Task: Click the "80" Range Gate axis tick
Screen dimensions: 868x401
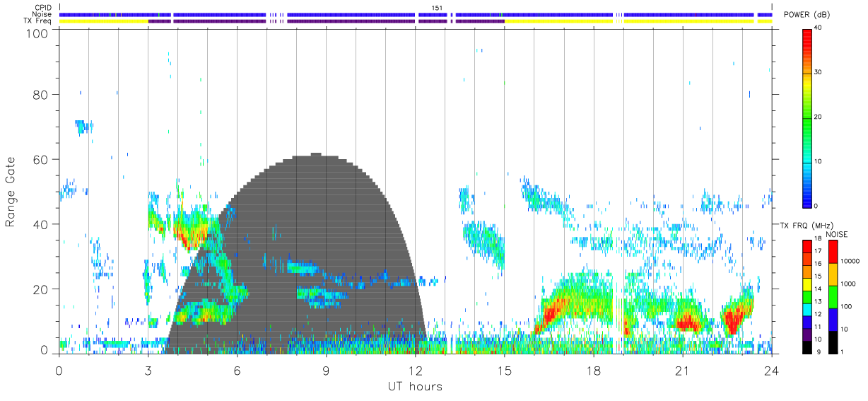Action: (x=40, y=94)
